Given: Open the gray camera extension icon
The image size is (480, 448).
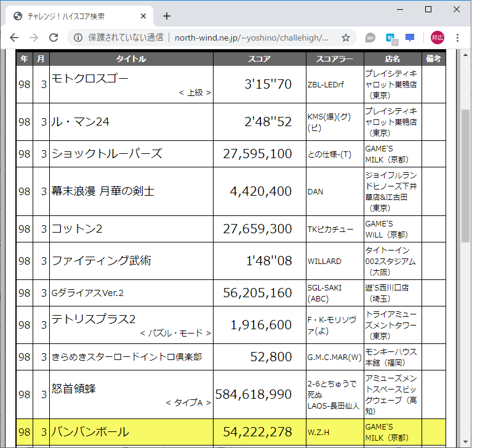Looking at the screenshot, I should (x=370, y=38).
